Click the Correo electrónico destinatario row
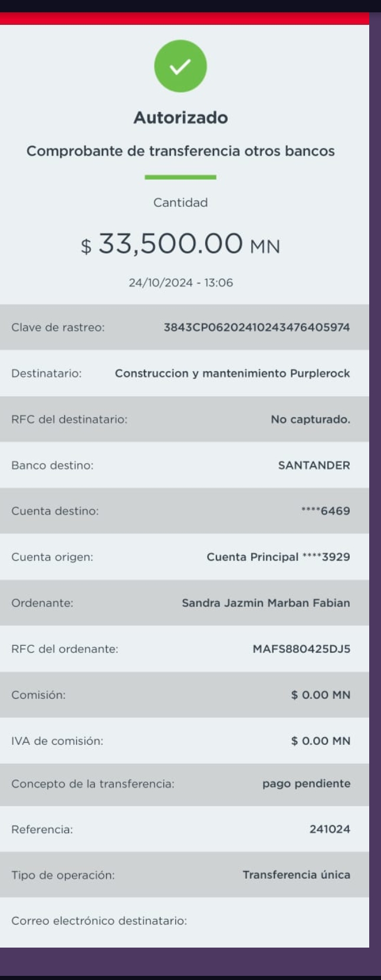 [x=185, y=920]
